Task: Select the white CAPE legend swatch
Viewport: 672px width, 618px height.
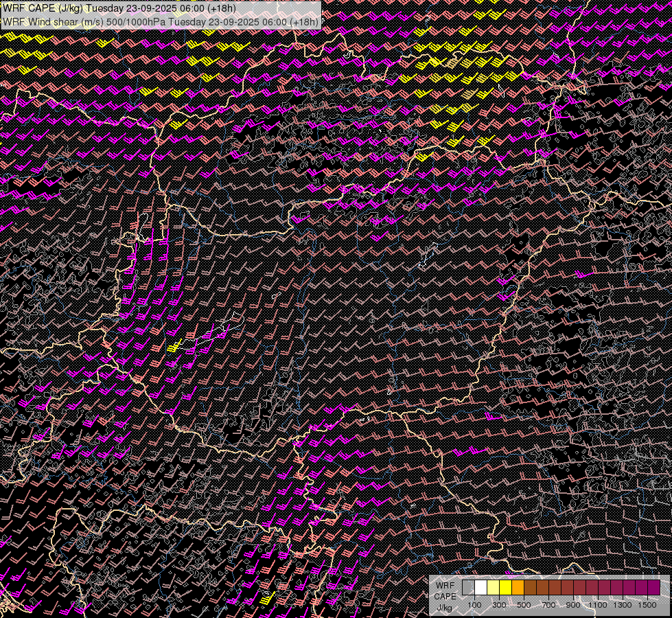Action: 480,588
